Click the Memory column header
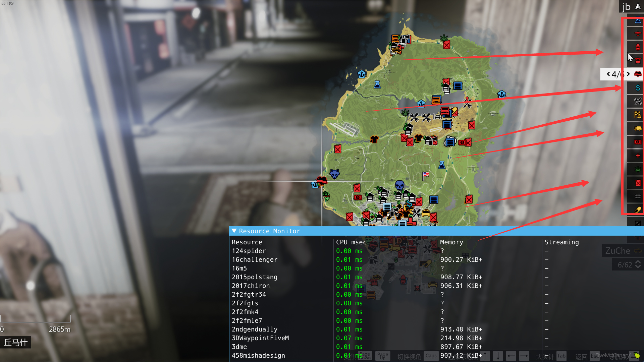This screenshot has width=644, height=362. pos(451,242)
